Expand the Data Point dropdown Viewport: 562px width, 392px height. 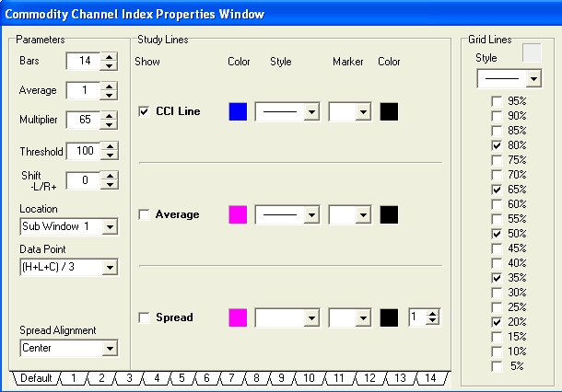(x=110, y=267)
